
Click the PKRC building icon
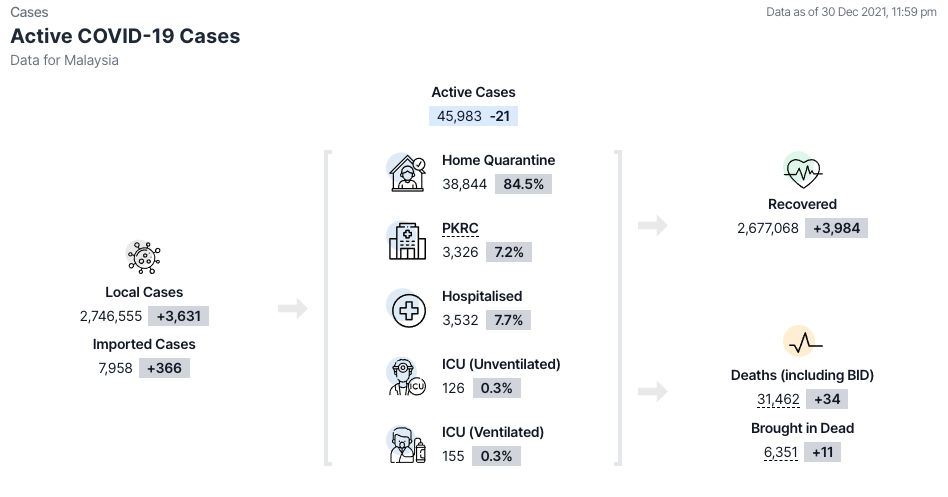coord(407,241)
